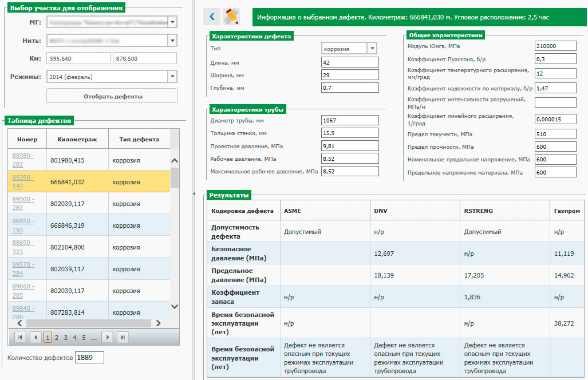The height and width of the screenshot is (380, 588).
Task: Click the Рабочее давление input field
Action: [x=350, y=159]
